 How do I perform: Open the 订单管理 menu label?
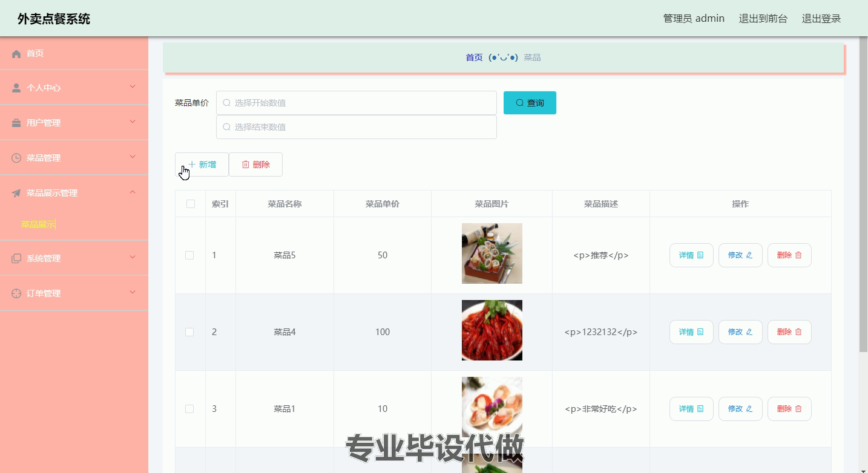[x=44, y=293]
